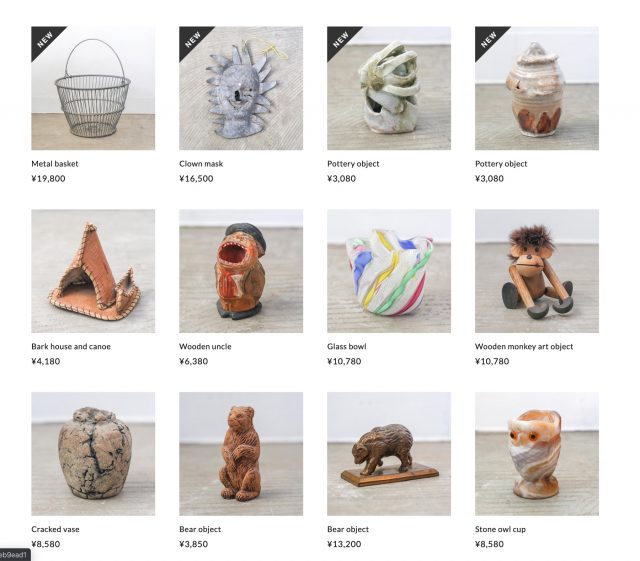Click the Cracked vase title link
The image size is (640, 561).
click(56, 529)
